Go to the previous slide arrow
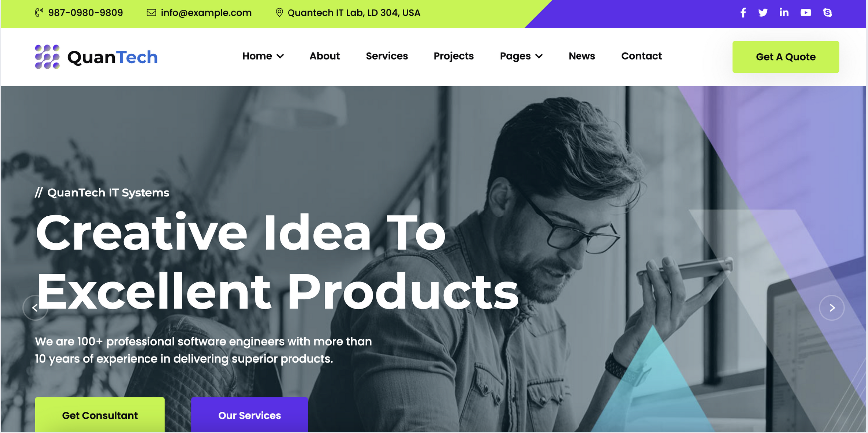Image resolution: width=868 pixels, height=433 pixels. point(35,308)
